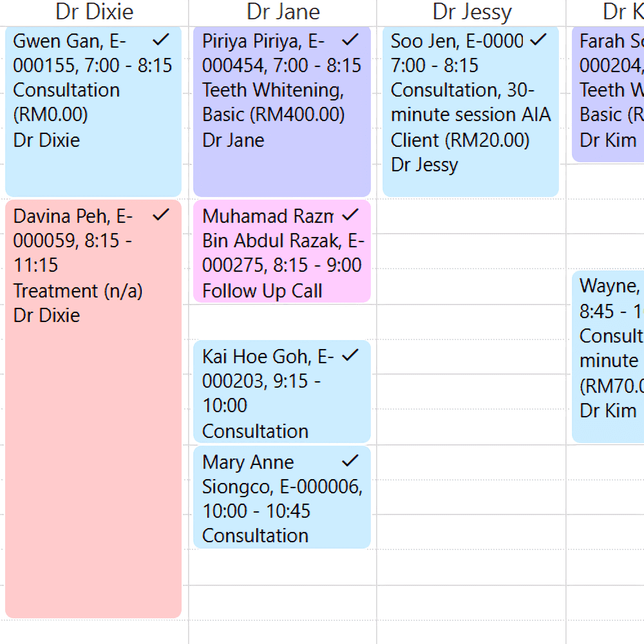
Task: Click checkmark on Muhamad Razn follow-up call
Action: [x=350, y=215]
